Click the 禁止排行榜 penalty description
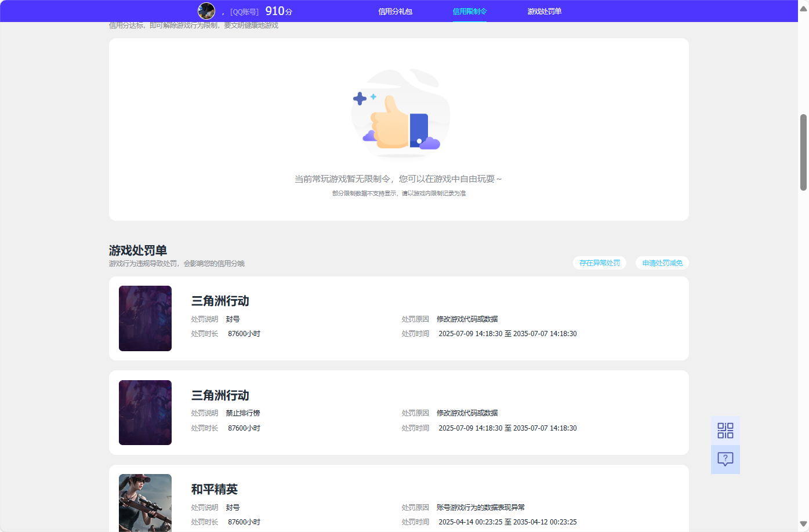809x532 pixels. 243,413
